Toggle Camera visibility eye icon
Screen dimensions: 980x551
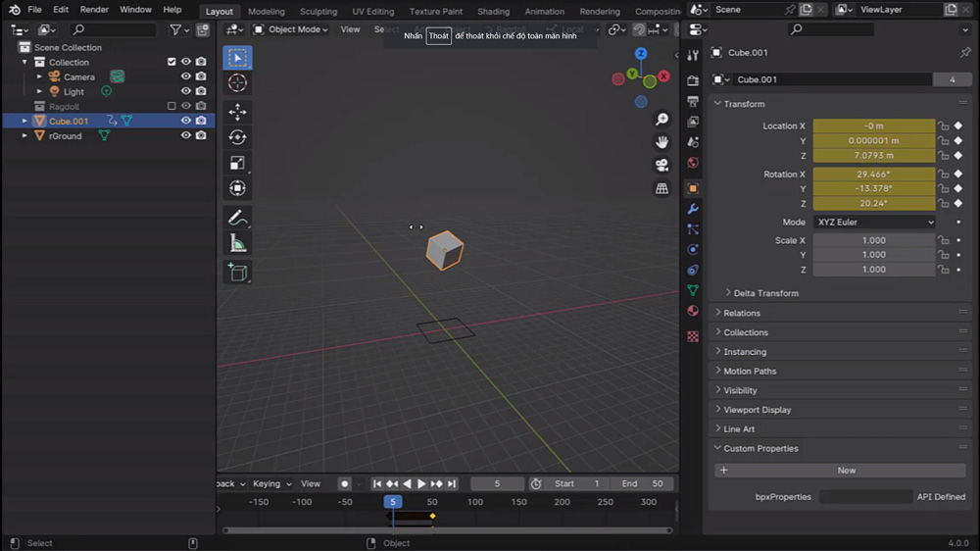185,76
